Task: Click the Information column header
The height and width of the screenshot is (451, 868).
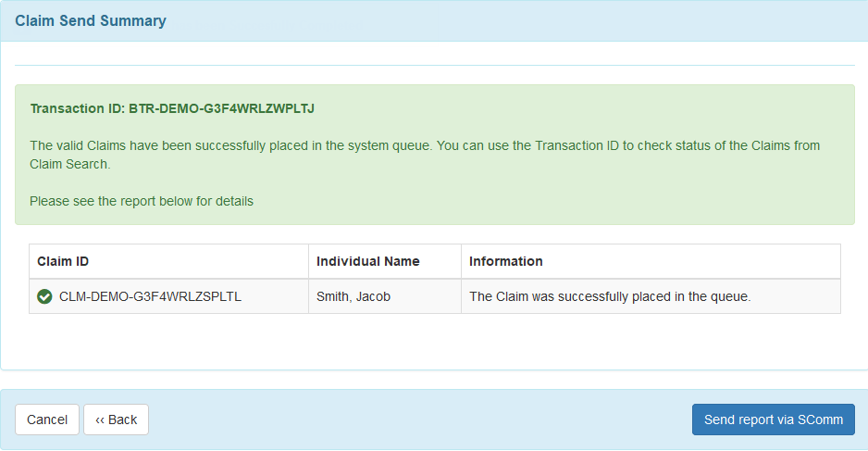Action: 506,261
